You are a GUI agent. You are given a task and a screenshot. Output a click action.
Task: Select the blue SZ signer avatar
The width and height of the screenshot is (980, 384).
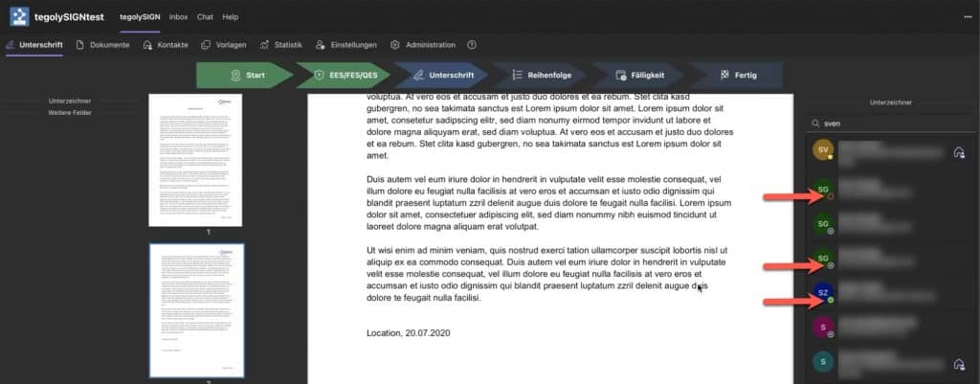click(822, 294)
